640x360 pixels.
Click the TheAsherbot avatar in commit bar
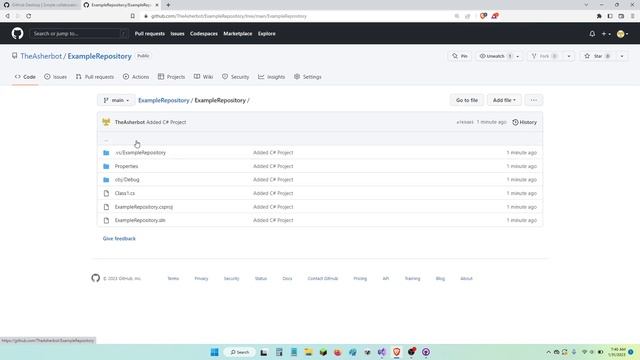point(106,122)
